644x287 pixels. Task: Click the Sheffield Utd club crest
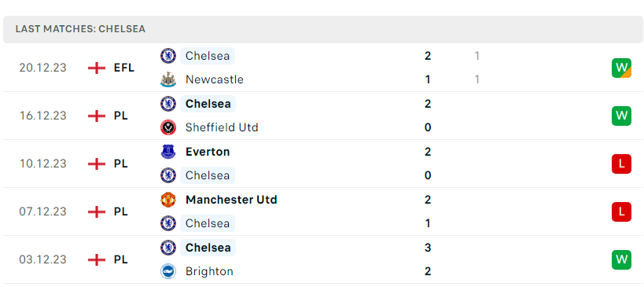click(x=168, y=127)
